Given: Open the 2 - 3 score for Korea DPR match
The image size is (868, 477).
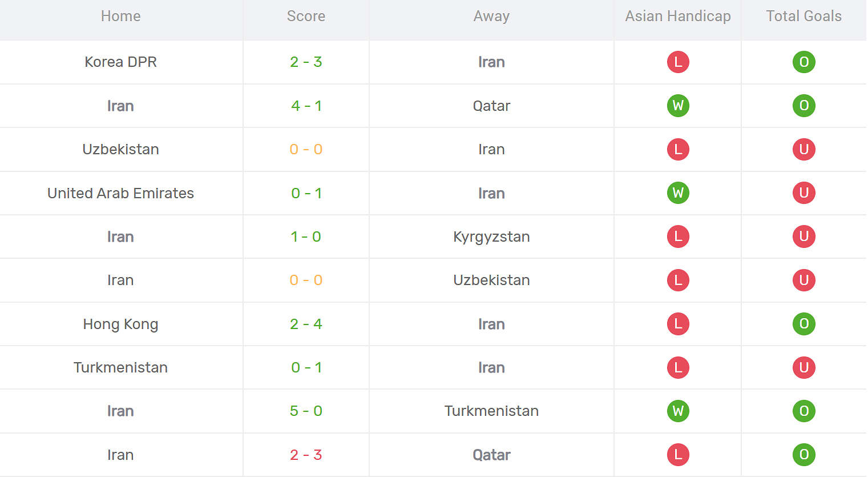Looking at the screenshot, I should coord(306,62).
